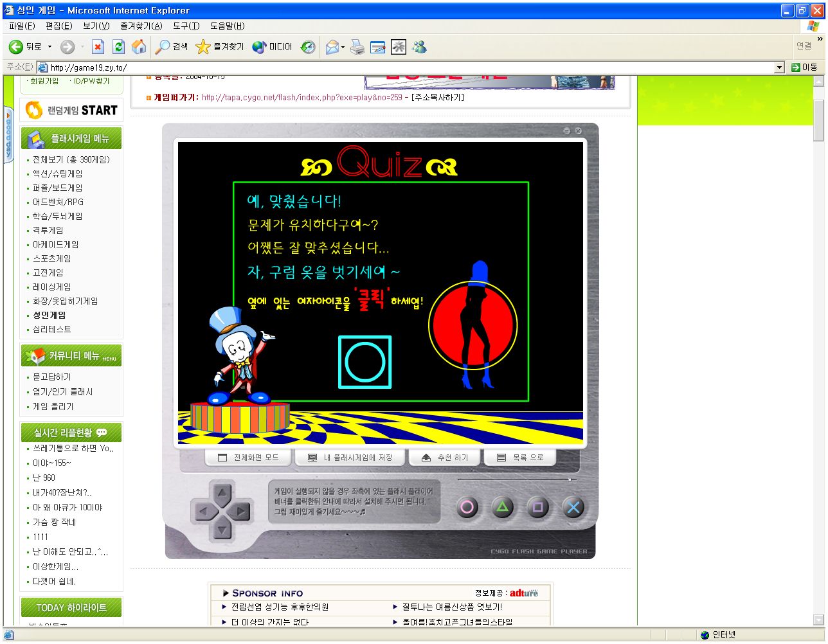
Task: Open the address bar dropdown arrow
Action: (x=780, y=67)
